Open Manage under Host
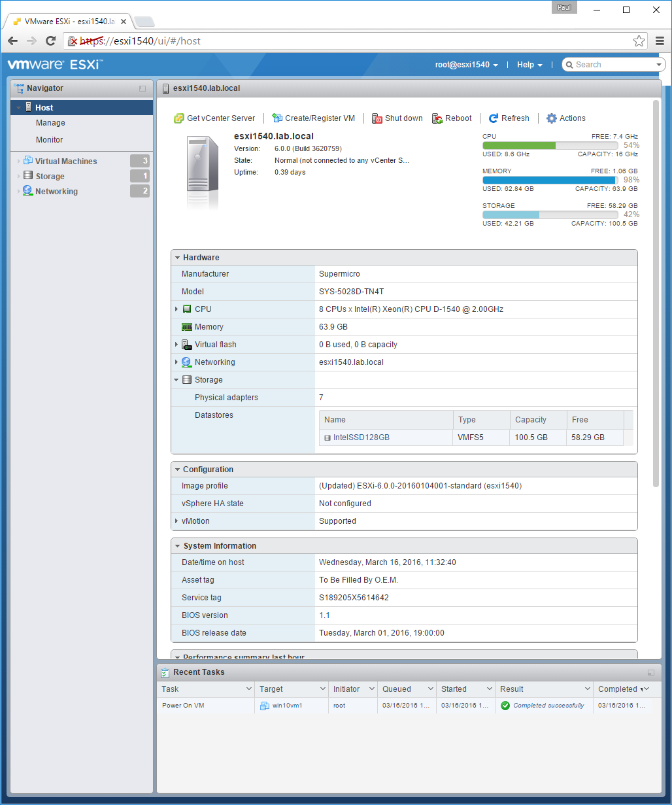Image resolution: width=672 pixels, height=805 pixels. click(x=50, y=123)
